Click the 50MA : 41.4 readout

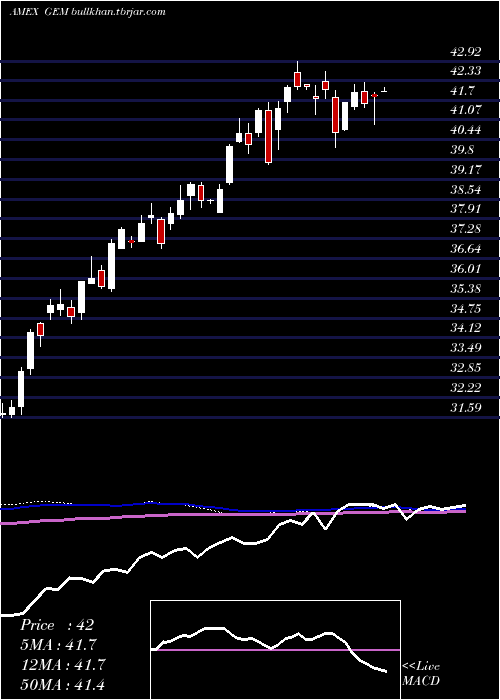coord(63,685)
